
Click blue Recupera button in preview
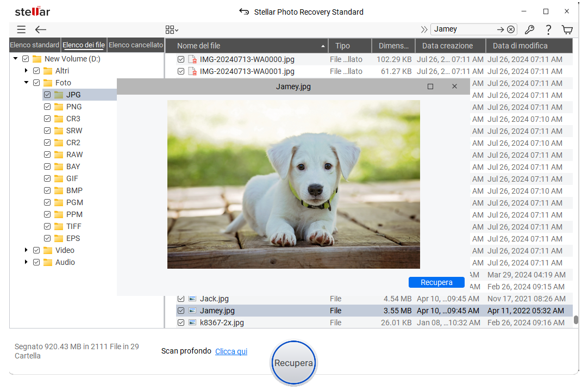[436, 282]
